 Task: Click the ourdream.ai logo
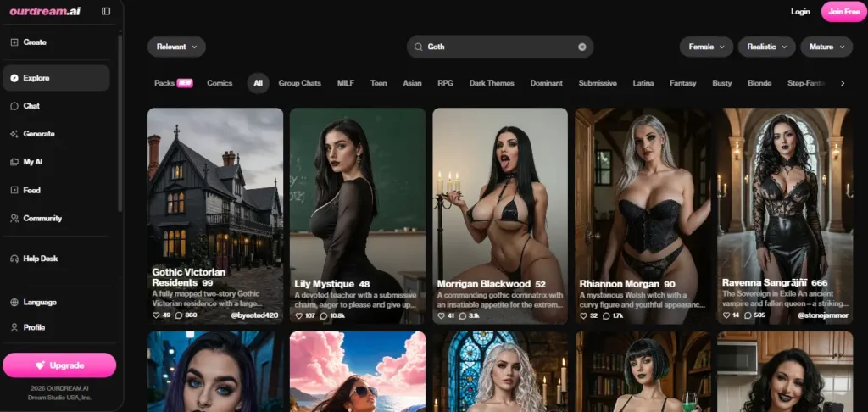point(45,11)
